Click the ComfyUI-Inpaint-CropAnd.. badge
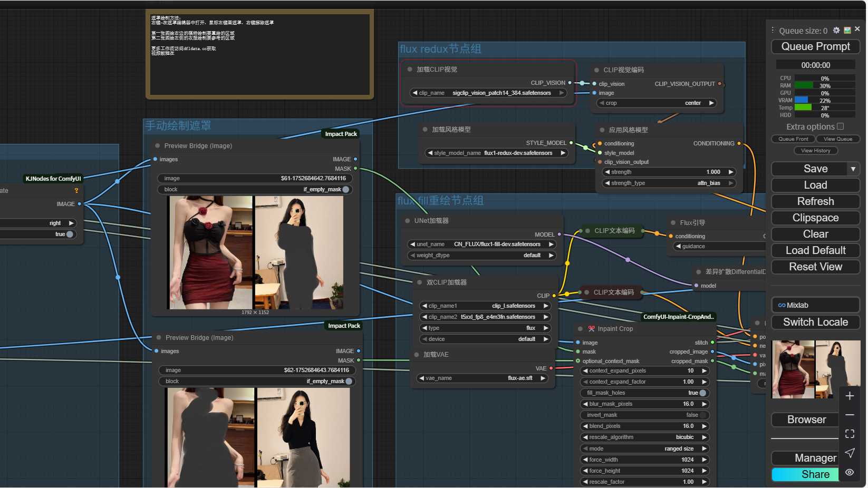Screen dimensions: 868x488 (x=679, y=317)
